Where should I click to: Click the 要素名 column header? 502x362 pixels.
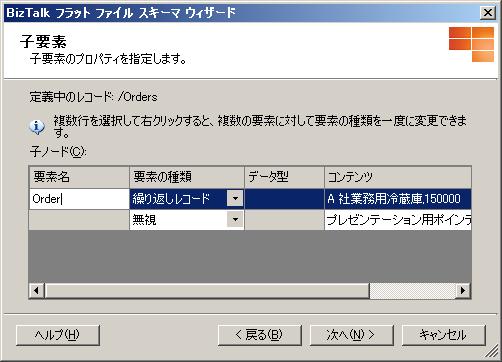click(x=79, y=177)
